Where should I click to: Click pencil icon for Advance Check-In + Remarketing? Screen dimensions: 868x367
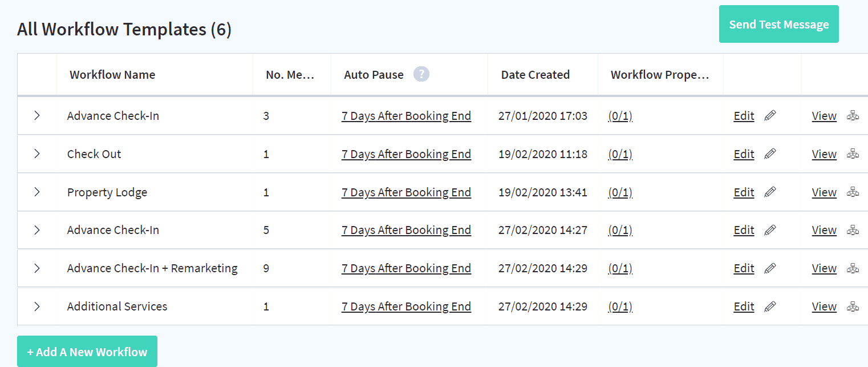[770, 268]
